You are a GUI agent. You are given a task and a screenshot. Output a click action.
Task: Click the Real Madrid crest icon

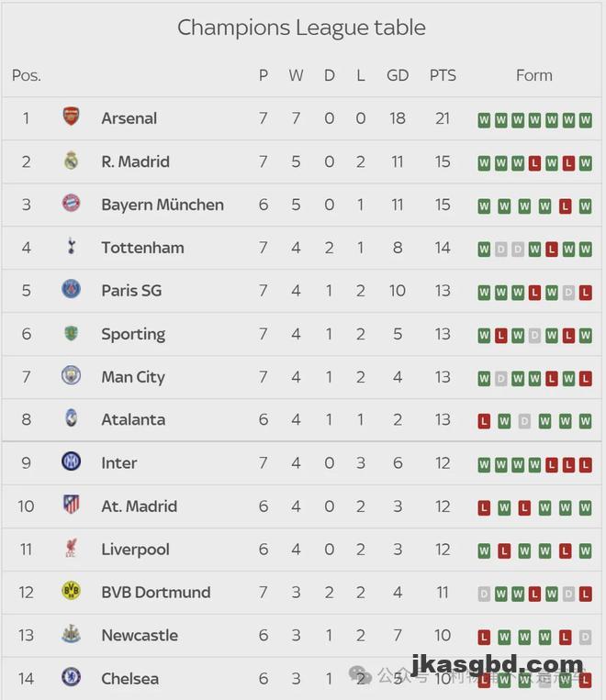tap(71, 161)
